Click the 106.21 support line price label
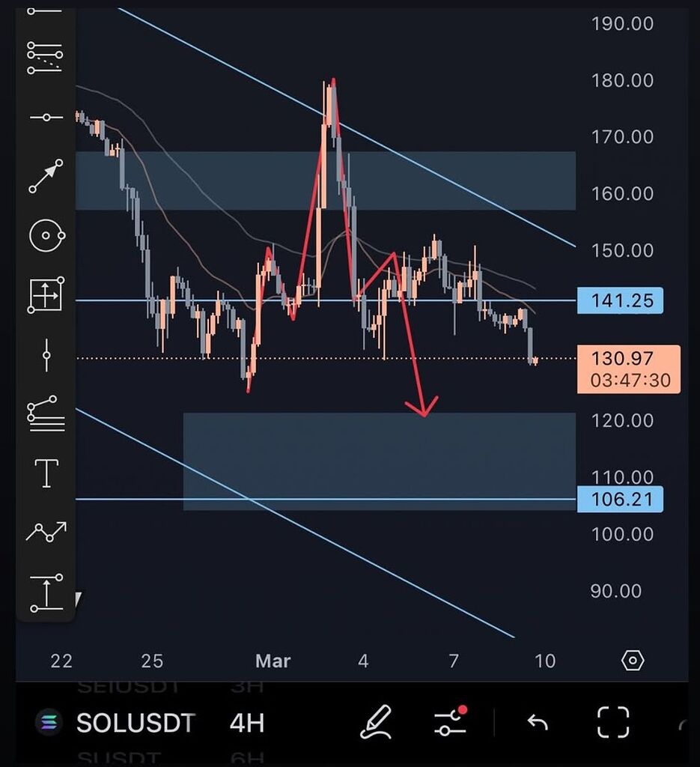This screenshot has width=700, height=767. point(620,499)
